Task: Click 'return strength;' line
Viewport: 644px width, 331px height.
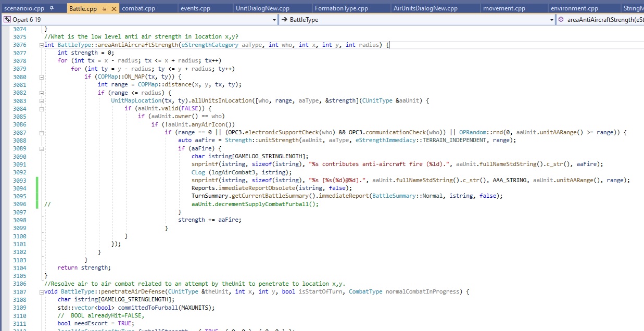Action: [84, 268]
